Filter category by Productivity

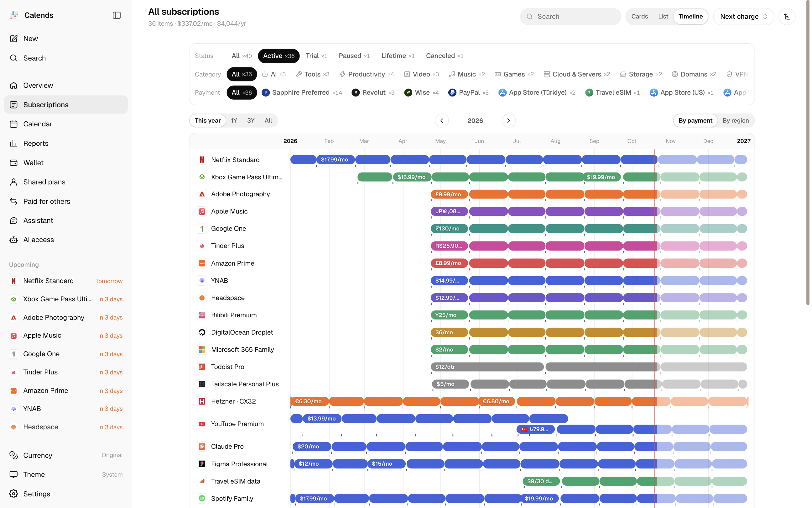pyautogui.click(x=367, y=74)
